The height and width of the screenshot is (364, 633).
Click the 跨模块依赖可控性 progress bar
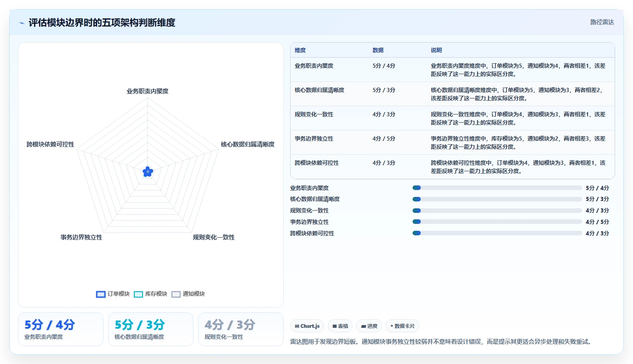(x=497, y=234)
